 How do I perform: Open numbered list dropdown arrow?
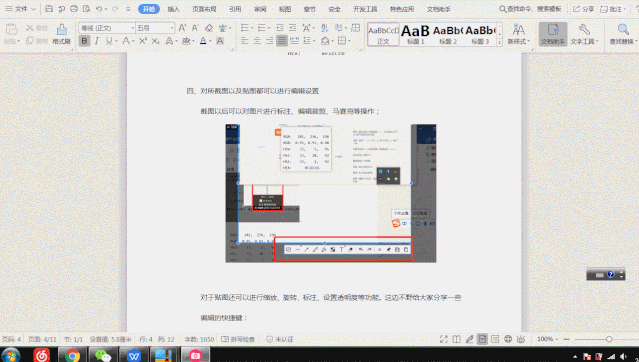tap(269, 28)
